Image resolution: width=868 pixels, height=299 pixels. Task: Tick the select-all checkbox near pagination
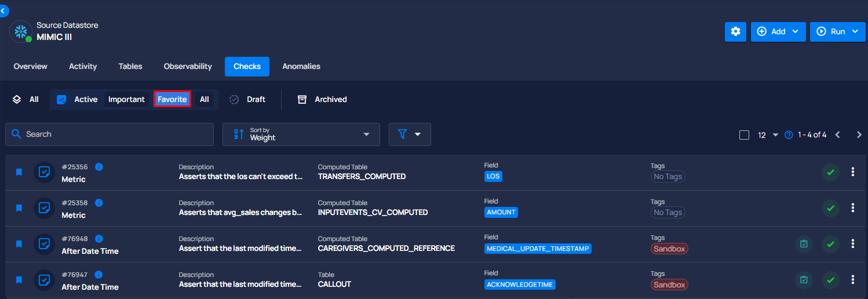click(745, 135)
